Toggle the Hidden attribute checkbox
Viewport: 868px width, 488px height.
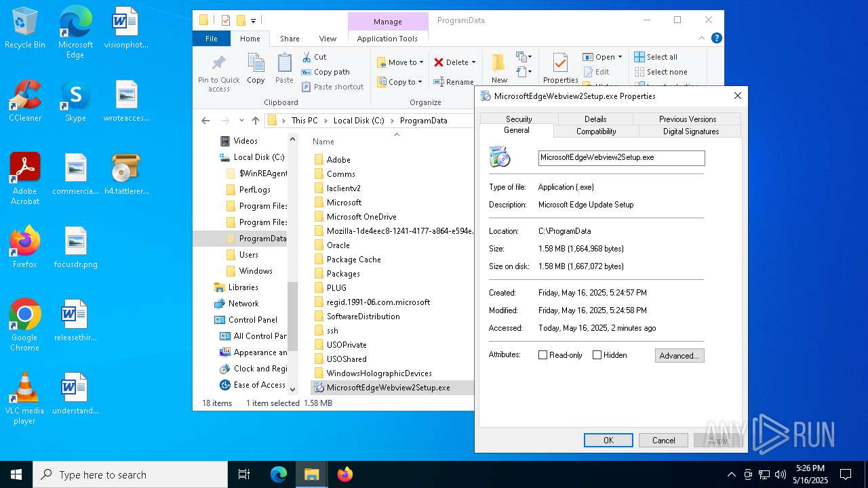597,355
